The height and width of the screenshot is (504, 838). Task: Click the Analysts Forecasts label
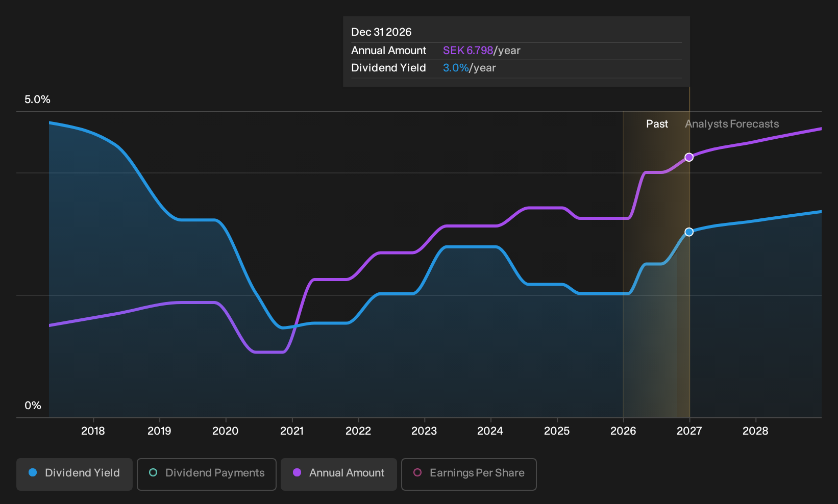pyautogui.click(x=732, y=124)
